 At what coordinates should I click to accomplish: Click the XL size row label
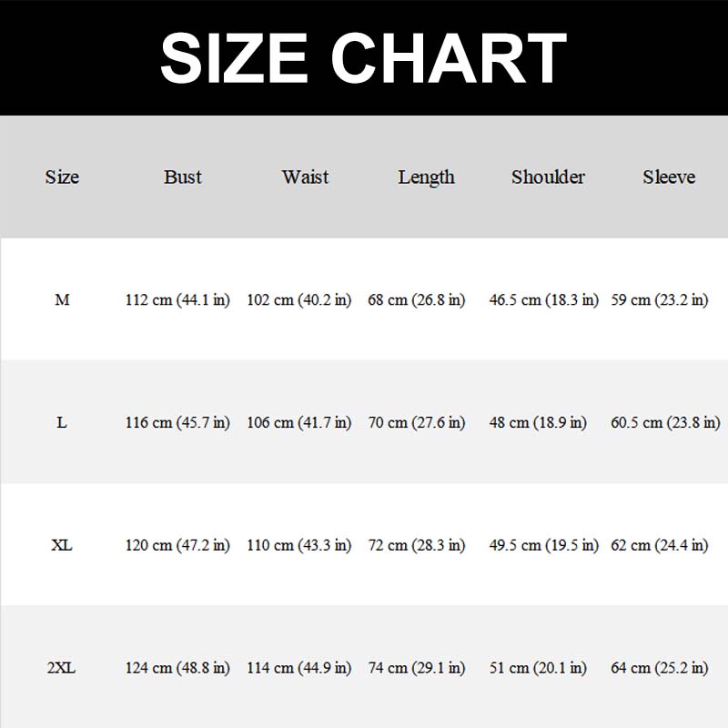pos(62,545)
